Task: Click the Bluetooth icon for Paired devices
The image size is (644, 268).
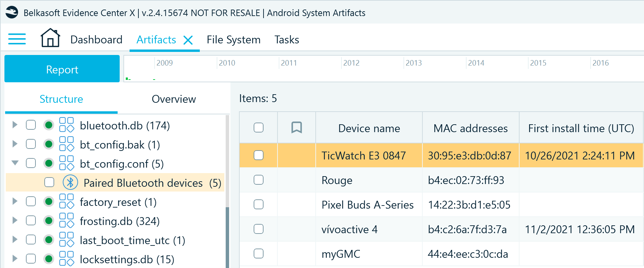Action: point(70,183)
